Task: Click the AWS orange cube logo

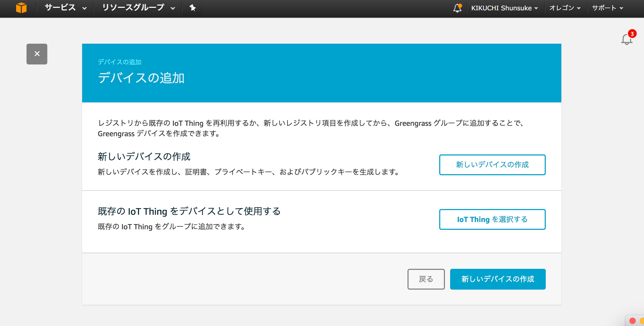Action: click(x=21, y=8)
